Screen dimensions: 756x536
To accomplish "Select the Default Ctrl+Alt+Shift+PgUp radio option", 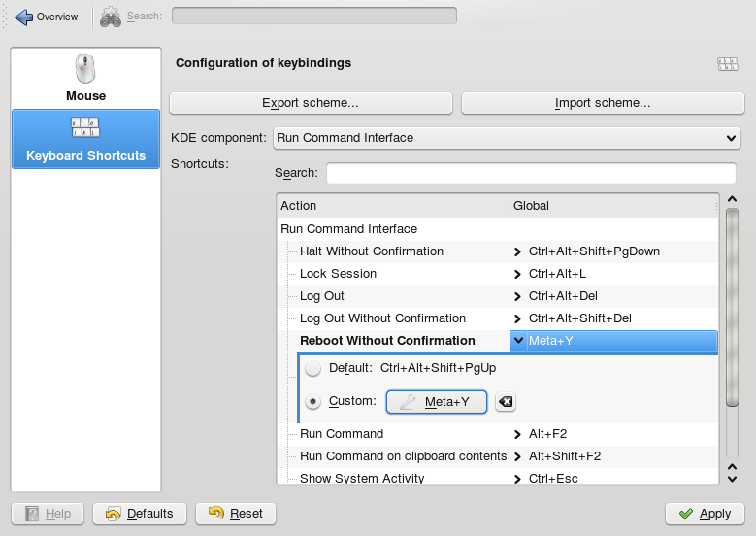I will (x=313, y=369).
